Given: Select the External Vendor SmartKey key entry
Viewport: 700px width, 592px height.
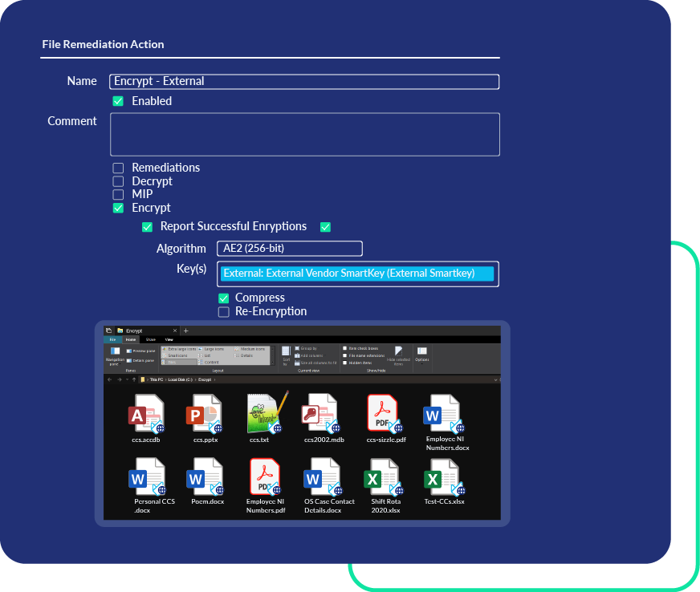Looking at the screenshot, I should [x=358, y=274].
